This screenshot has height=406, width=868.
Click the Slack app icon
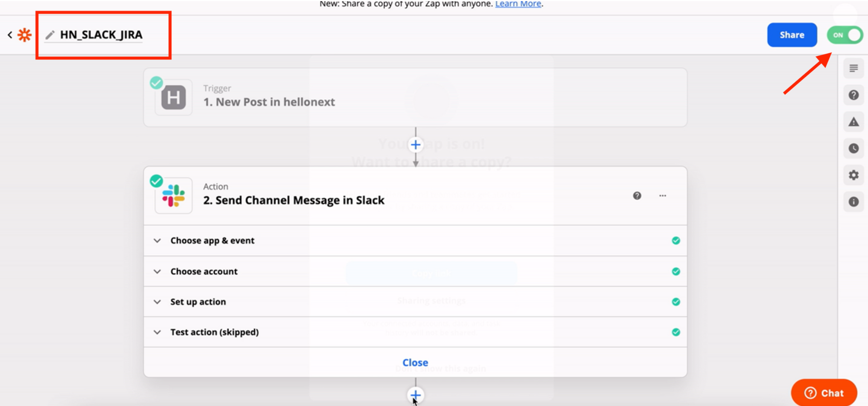[173, 196]
